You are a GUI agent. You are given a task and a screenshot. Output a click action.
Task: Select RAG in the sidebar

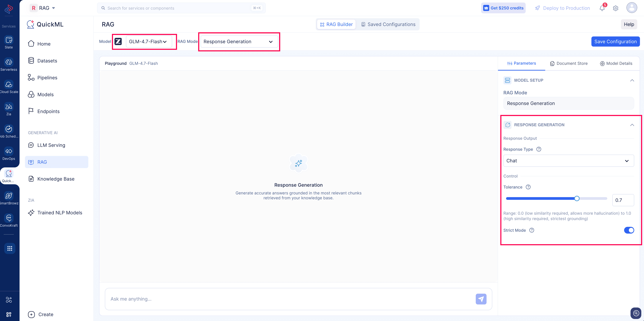pos(56,162)
